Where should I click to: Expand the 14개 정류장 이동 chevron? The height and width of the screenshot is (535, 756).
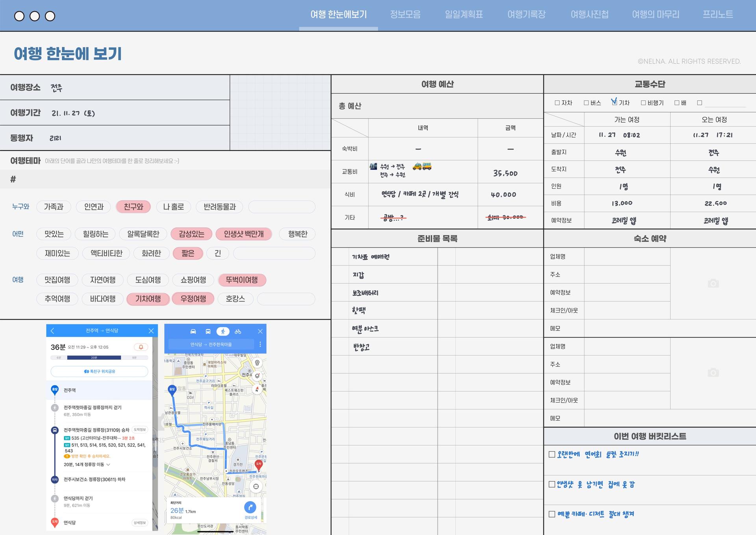point(108,464)
